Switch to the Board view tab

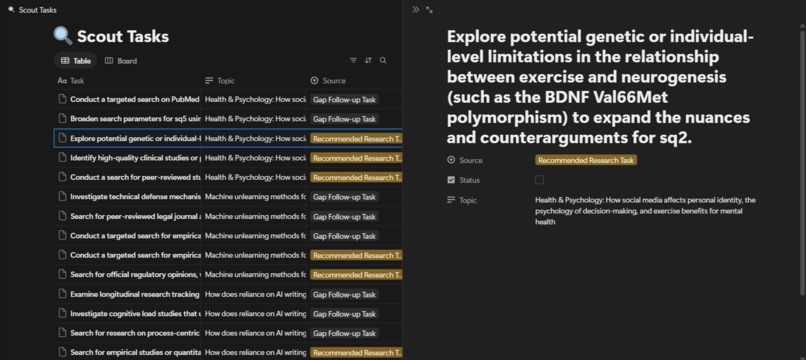coord(121,61)
